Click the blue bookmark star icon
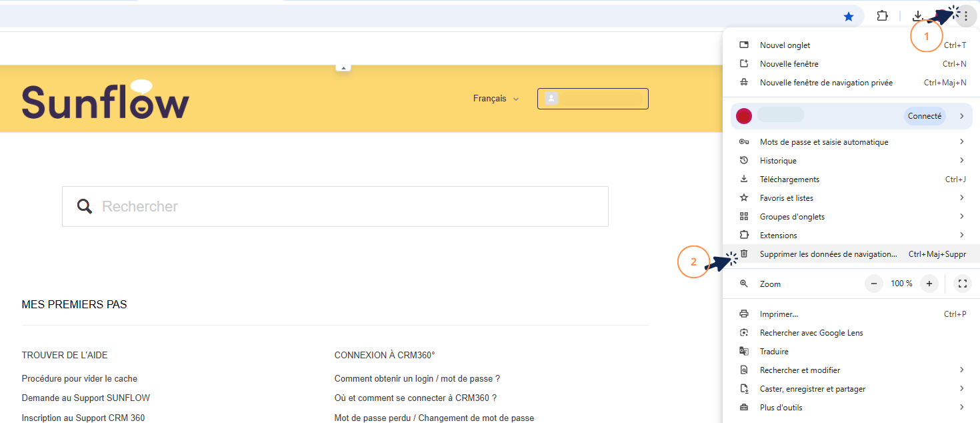980x423 pixels. click(849, 17)
